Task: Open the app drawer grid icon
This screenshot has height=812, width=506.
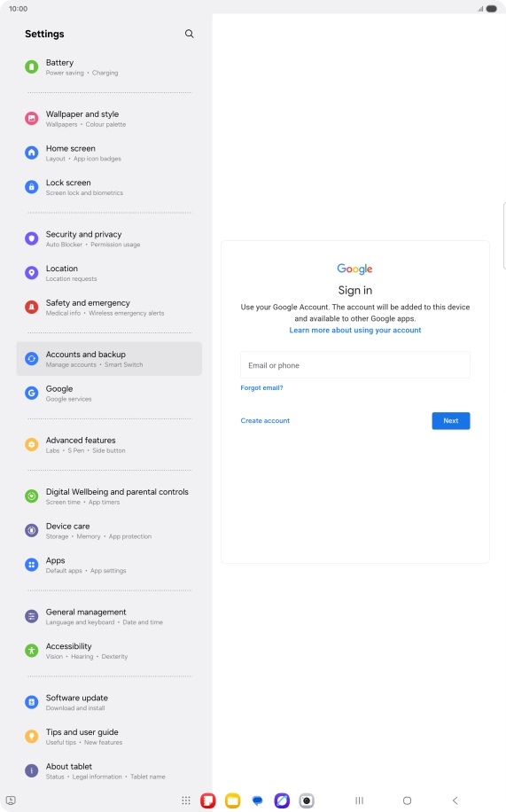Action: (186, 800)
